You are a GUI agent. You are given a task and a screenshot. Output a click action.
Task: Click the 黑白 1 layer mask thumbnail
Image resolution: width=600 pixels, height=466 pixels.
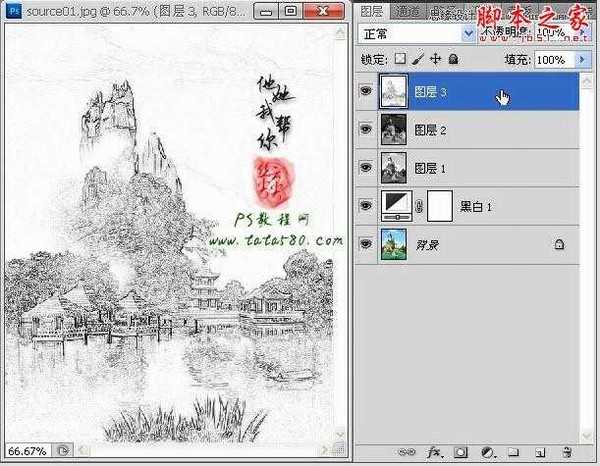440,206
